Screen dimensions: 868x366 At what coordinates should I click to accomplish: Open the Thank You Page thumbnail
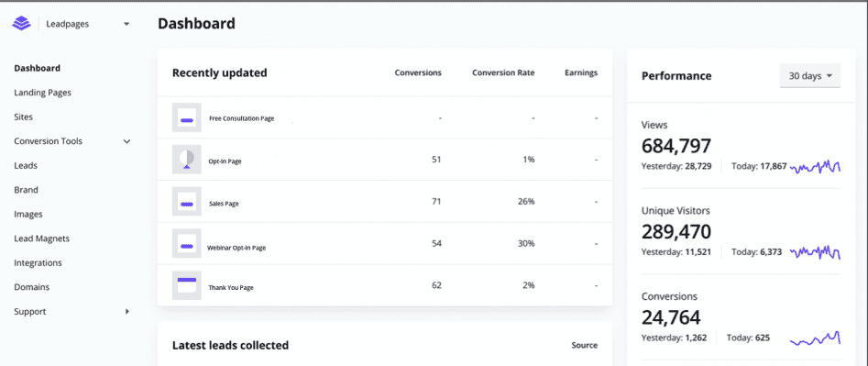[187, 285]
